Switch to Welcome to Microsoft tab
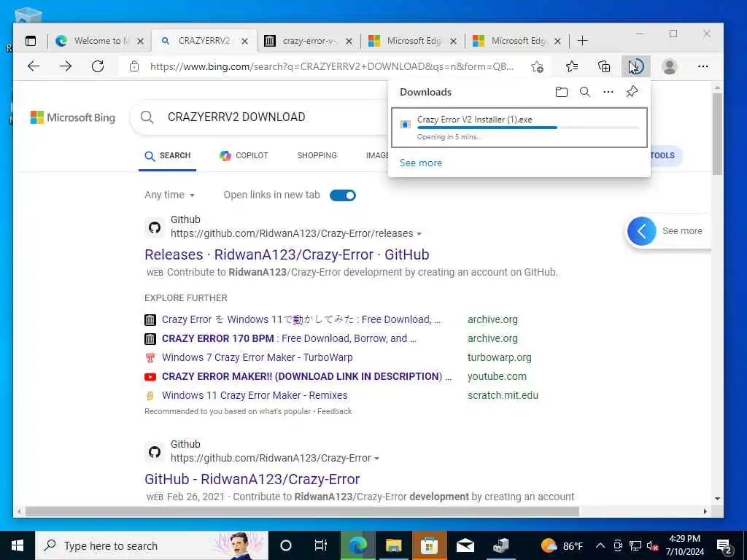This screenshot has height=560, width=747. click(x=99, y=41)
